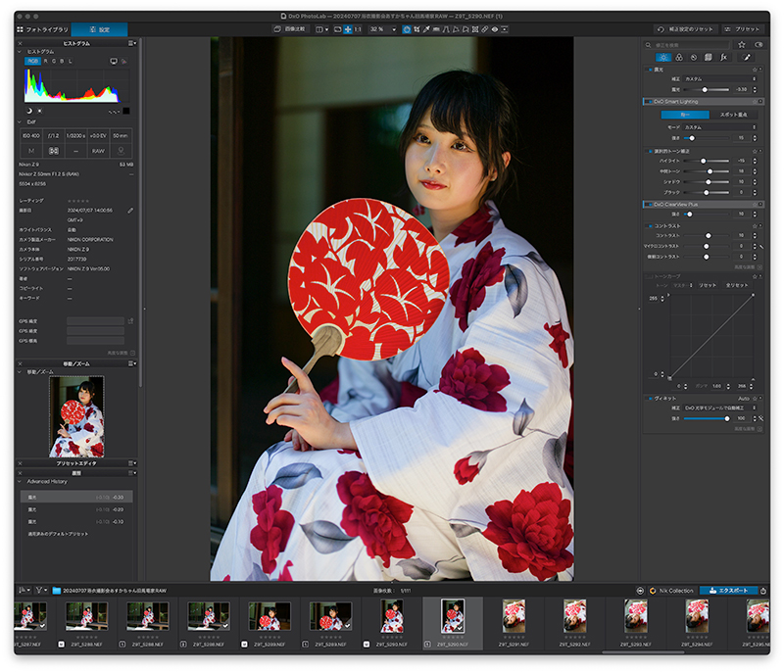Adjust the マイクロコントラスト slider
The width and height of the screenshot is (784, 672).
tap(707, 246)
